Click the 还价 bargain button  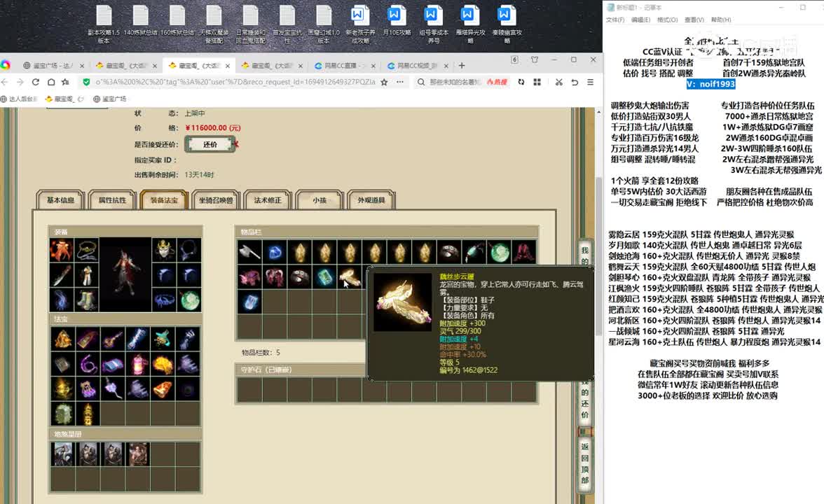(210, 144)
